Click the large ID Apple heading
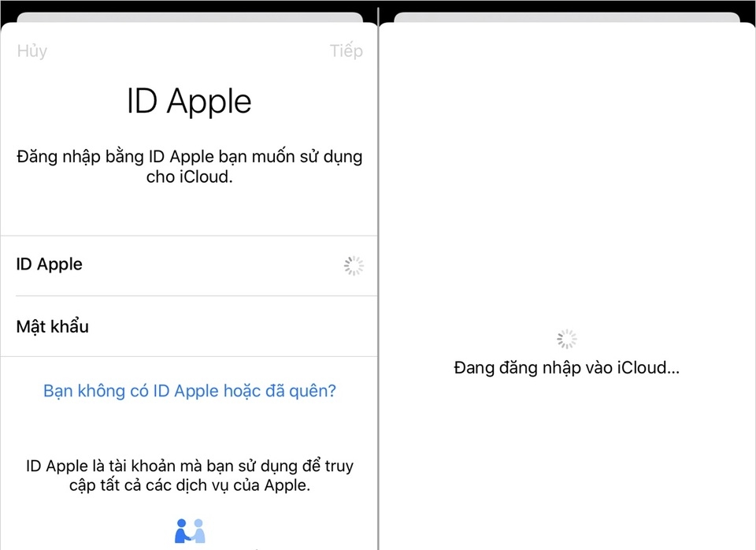Image resolution: width=756 pixels, height=550 pixels. click(x=189, y=102)
